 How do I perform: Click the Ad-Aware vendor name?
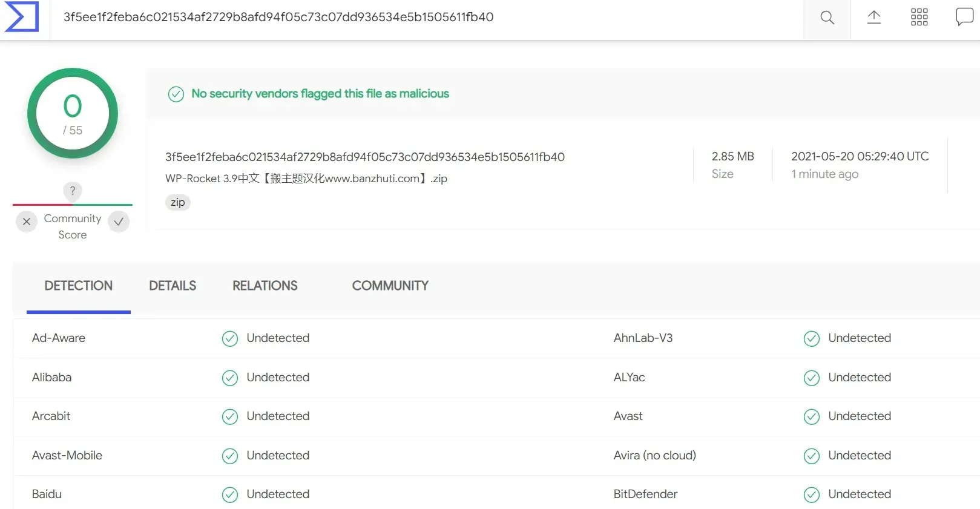pyautogui.click(x=59, y=338)
